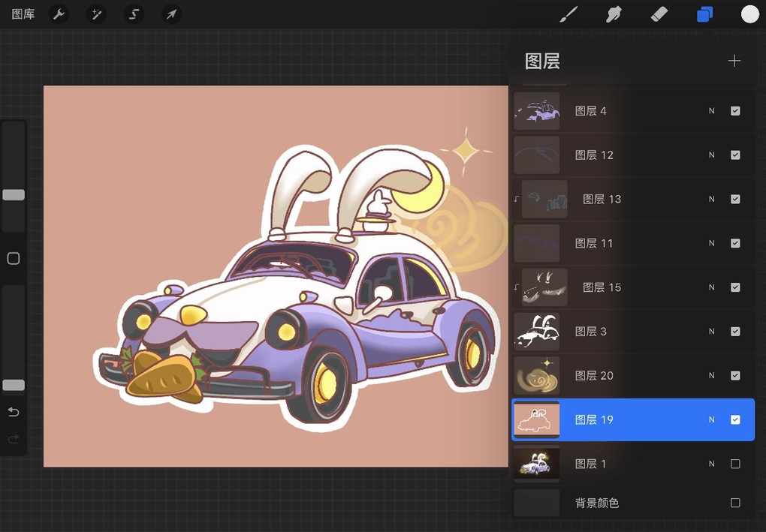Close the Layers panel via layers icon
This screenshot has height=532, width=766.
(x=704, y=15)
